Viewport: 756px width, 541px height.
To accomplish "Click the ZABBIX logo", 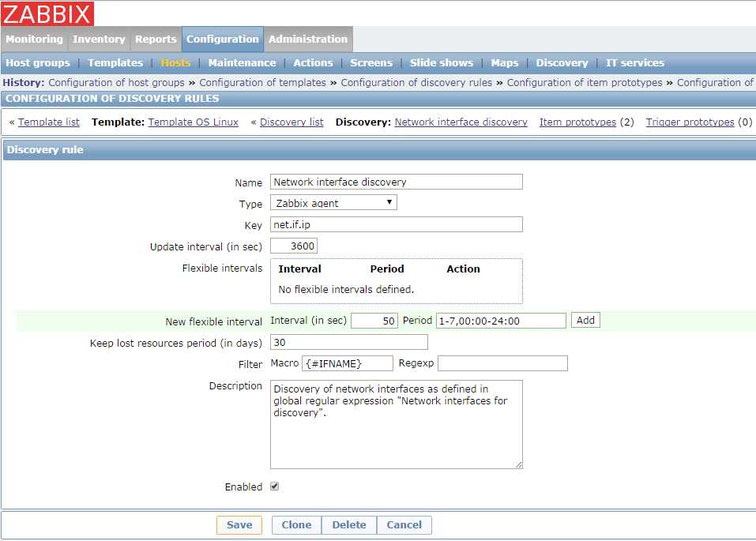I will point(47,13).
